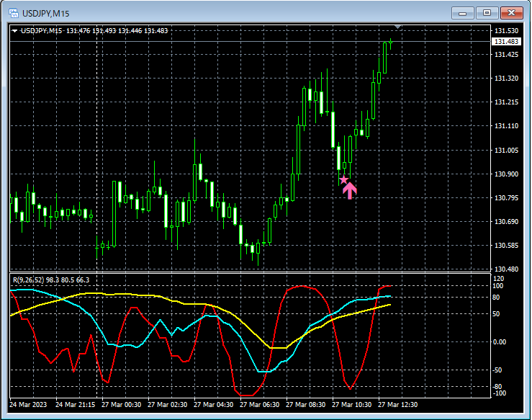This screenshot has width=532, height=420.
Task: Click time label 27 Mar 08:30
Action: click(306, 405)
